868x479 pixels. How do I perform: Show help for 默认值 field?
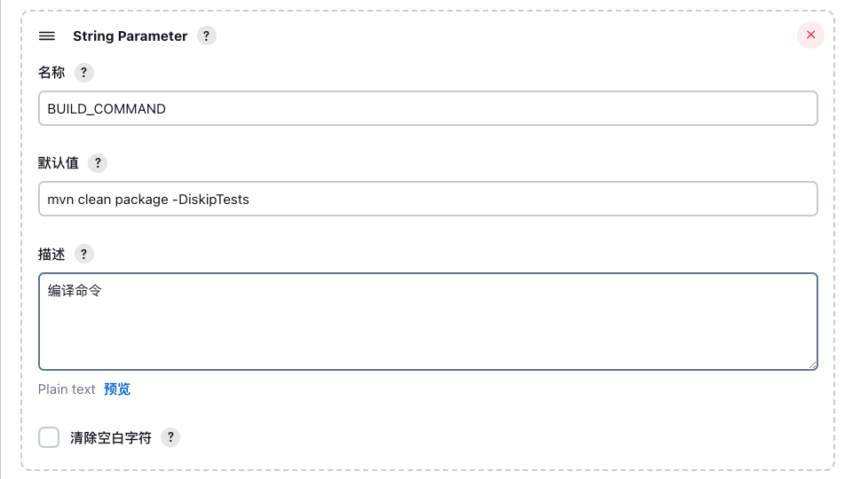pos(98,163)
